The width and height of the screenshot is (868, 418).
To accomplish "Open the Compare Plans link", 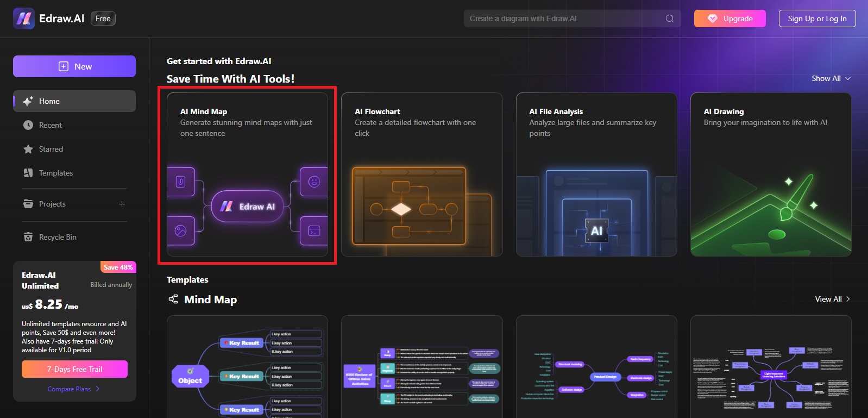I will coord(69,389).
